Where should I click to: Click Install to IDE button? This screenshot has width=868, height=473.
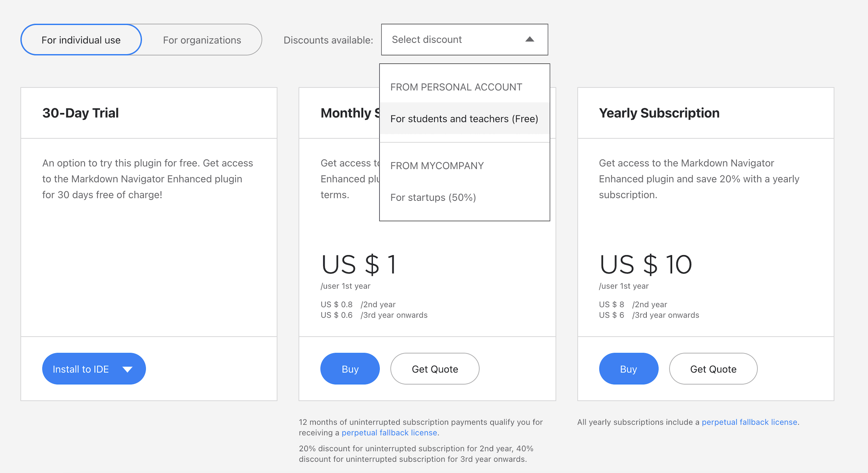(x=94, y=369)
